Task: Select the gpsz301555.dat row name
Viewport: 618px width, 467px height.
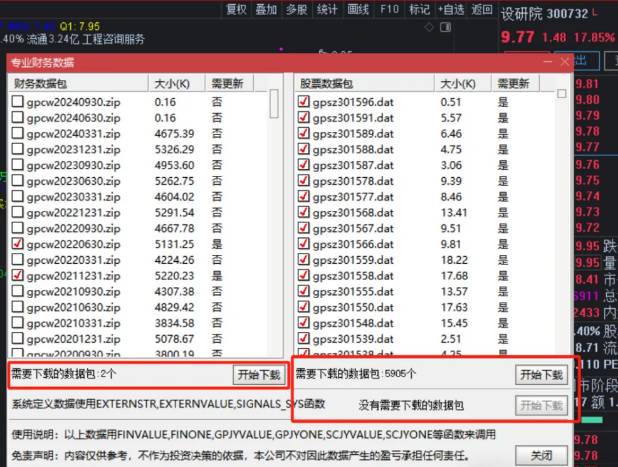Action: [x=353, y=291]
